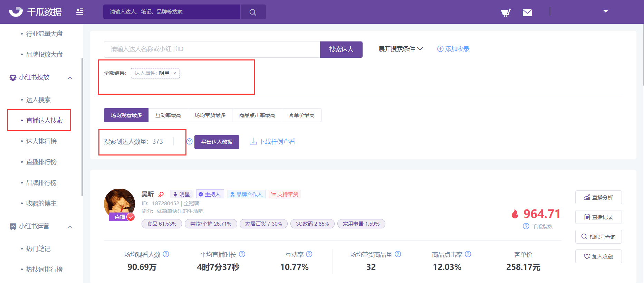
Task: Click help icon next to 互动率
Action: click(x=309, y=254)
